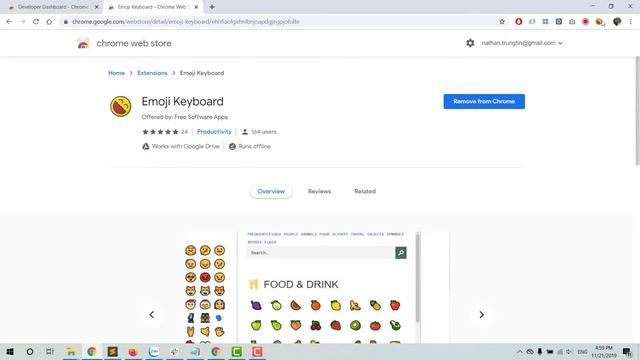Open the Windows notification center
Image resolution: width=640 pixels, height=360 pixels.
(627, 351)
